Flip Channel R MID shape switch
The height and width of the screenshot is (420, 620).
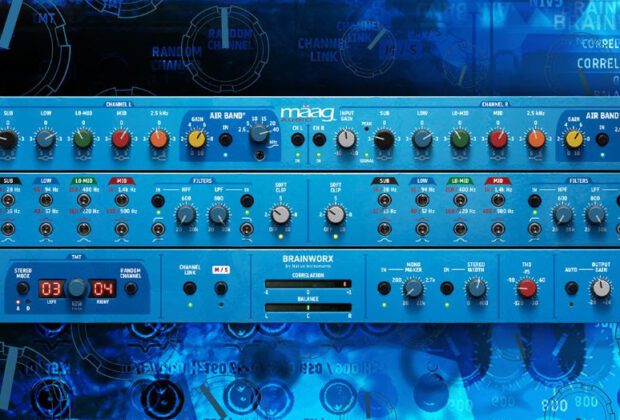(498, 229)
